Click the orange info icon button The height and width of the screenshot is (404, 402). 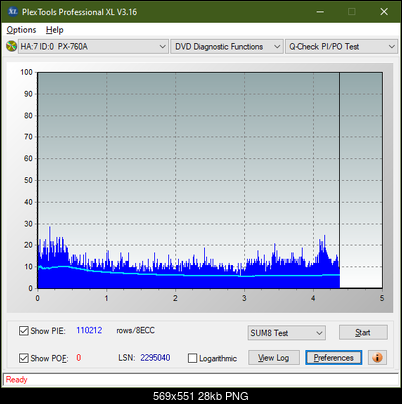(377, 358)
